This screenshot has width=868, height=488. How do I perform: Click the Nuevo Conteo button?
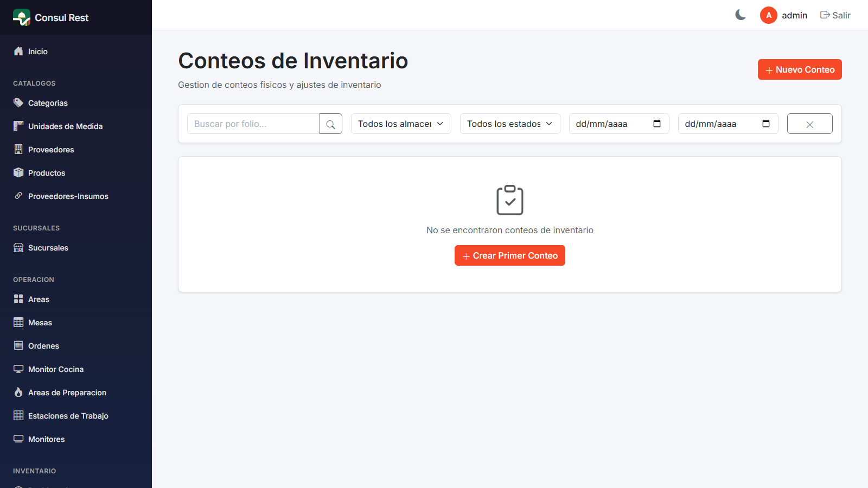(x=800, y=69)
